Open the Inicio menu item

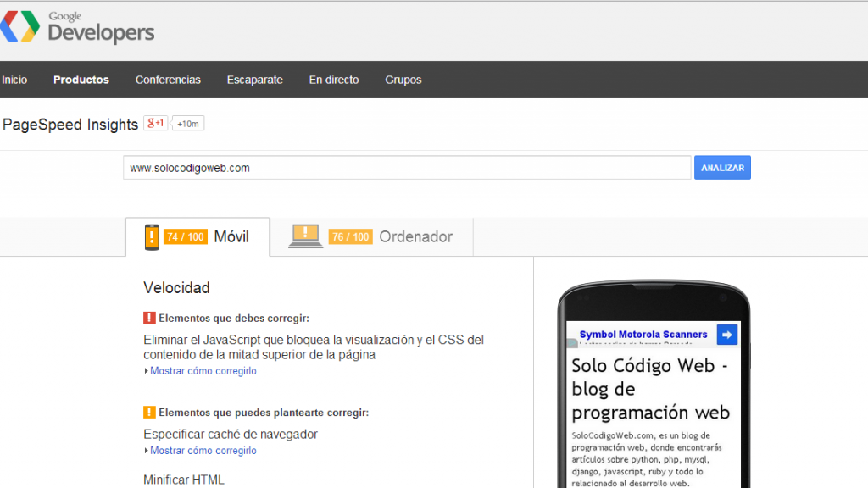14,80
